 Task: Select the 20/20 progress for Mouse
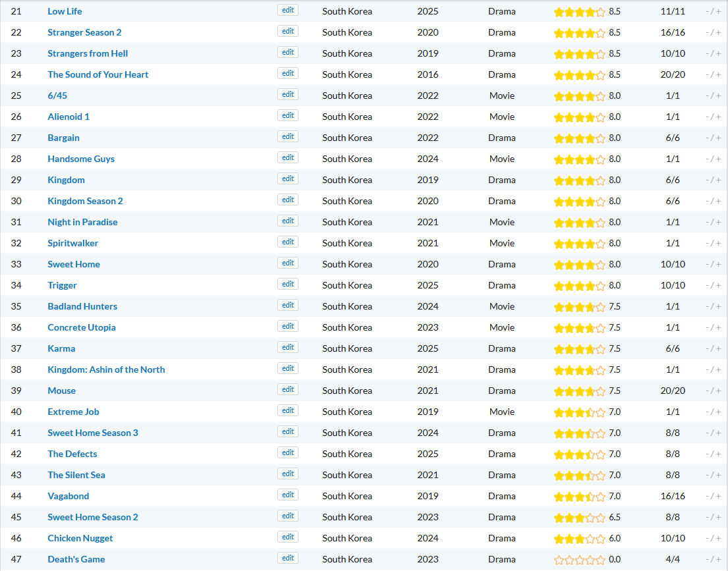pyautogui.click(x=673, y=391)
